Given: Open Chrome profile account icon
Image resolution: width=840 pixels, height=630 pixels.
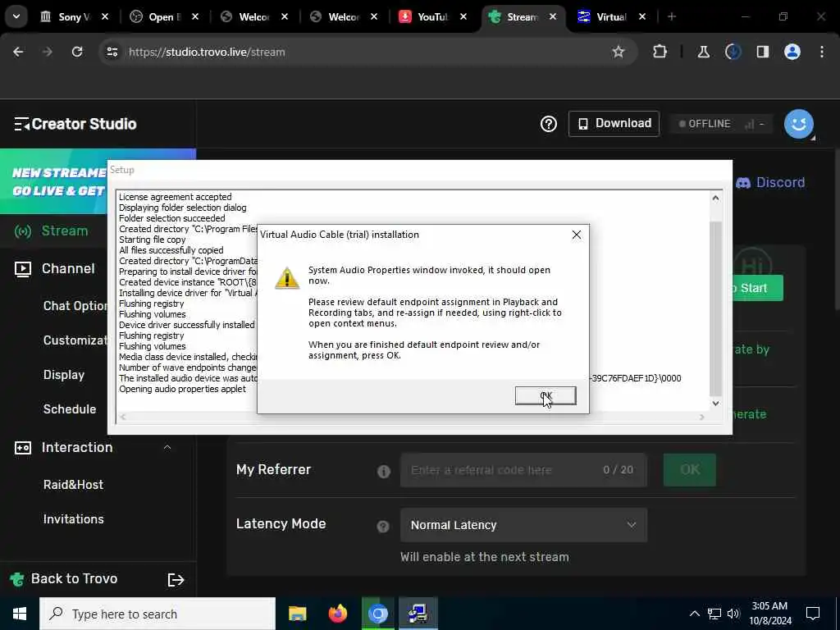Looking at the screenshot, I should (x=792, y=52).
